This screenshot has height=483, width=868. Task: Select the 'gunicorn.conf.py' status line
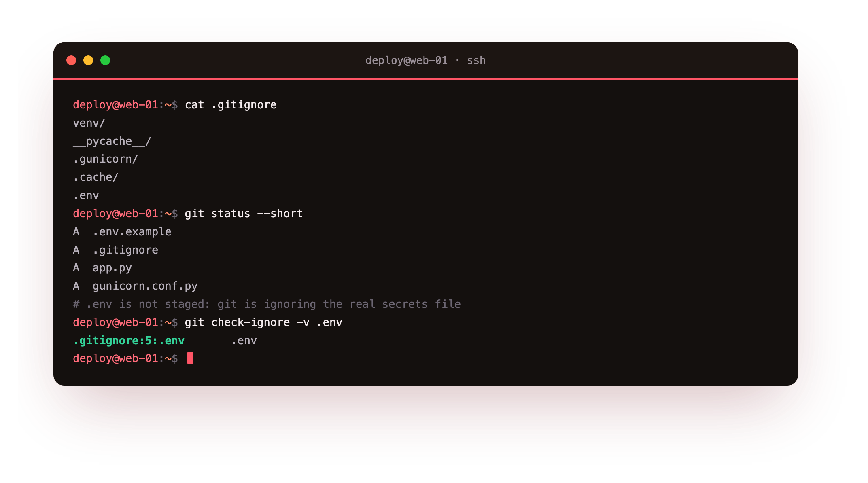point(135,286)
